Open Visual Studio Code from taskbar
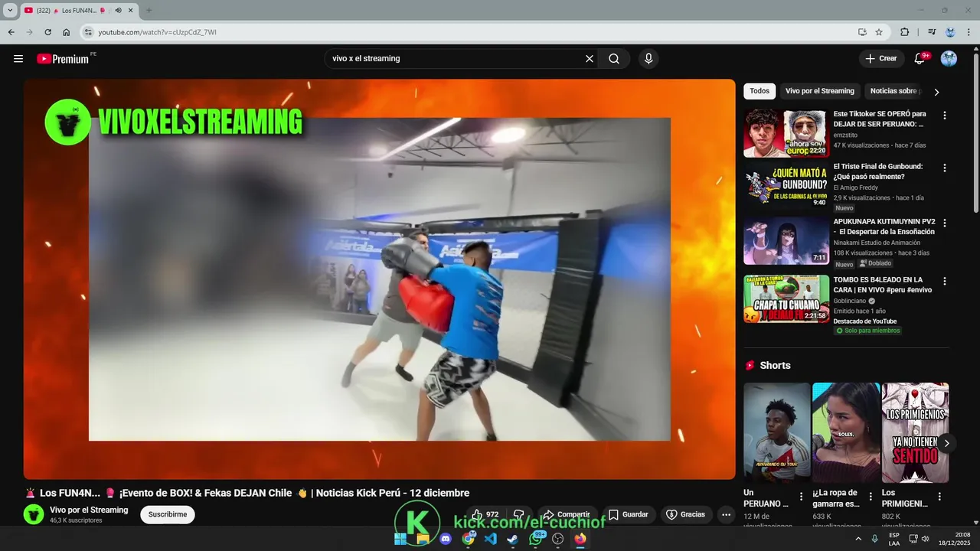980x551 pixels. click(491, 539)
